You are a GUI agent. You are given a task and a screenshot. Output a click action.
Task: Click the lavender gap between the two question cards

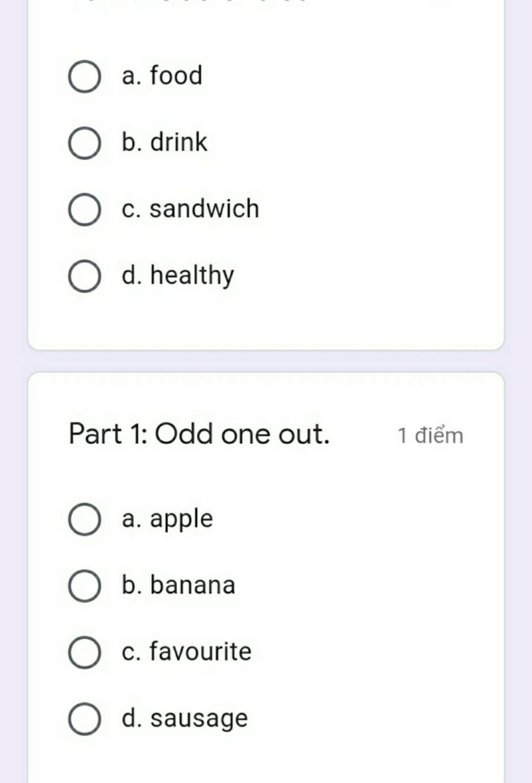tap(266, 361)
